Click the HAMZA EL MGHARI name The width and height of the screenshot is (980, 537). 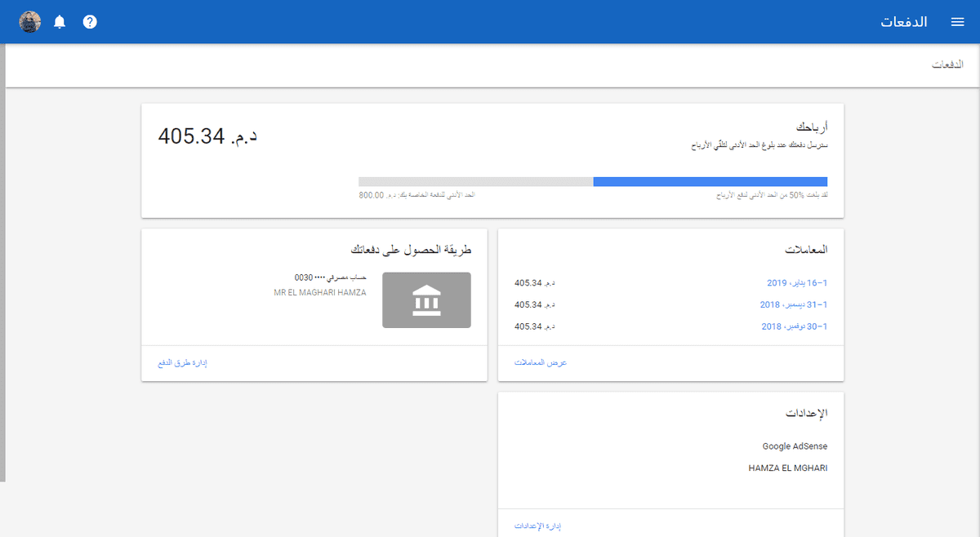coord(788,468)
